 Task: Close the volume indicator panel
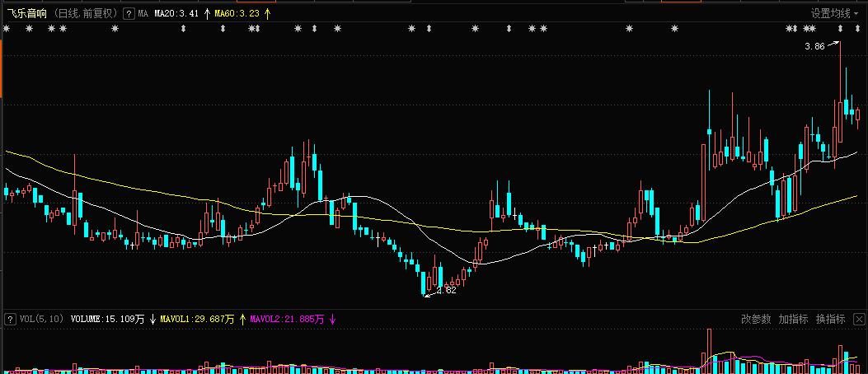[x=859, y=320]
